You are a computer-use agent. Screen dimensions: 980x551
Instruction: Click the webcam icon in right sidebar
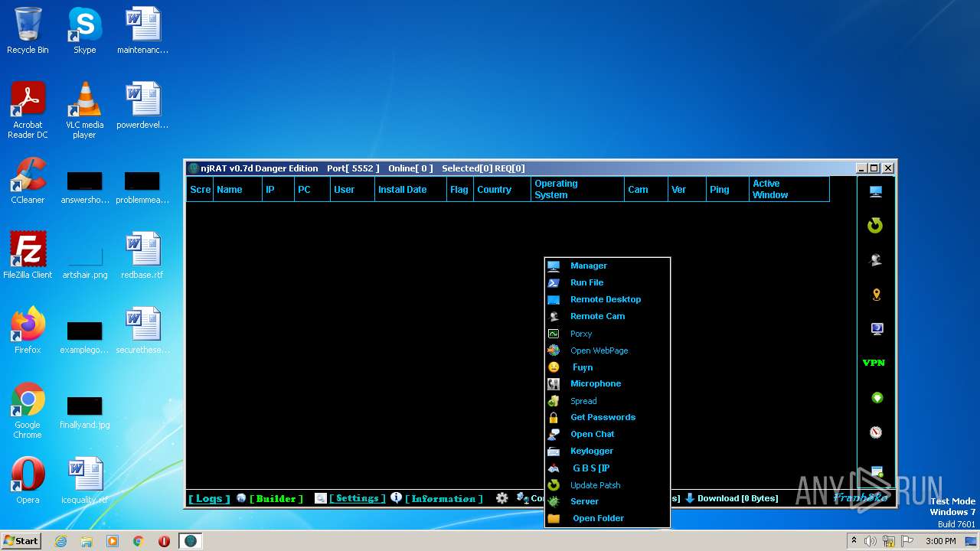tap(876, 260)
